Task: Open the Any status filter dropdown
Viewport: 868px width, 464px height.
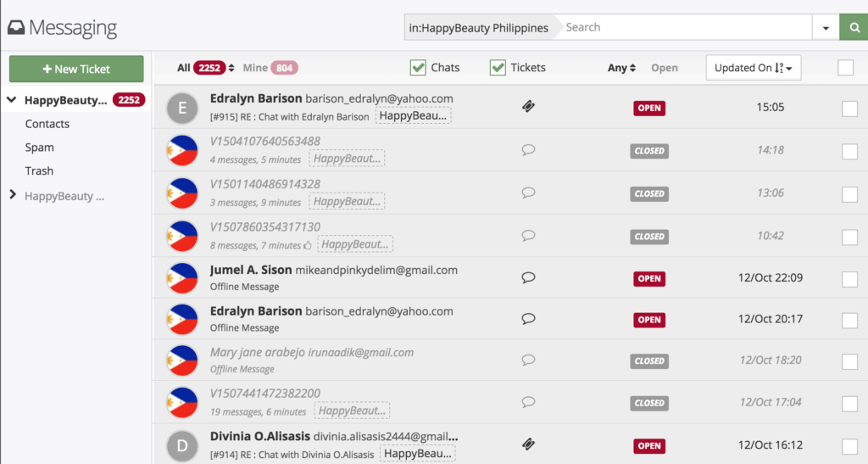Action: pyautogui.click(x=621, y=68)
